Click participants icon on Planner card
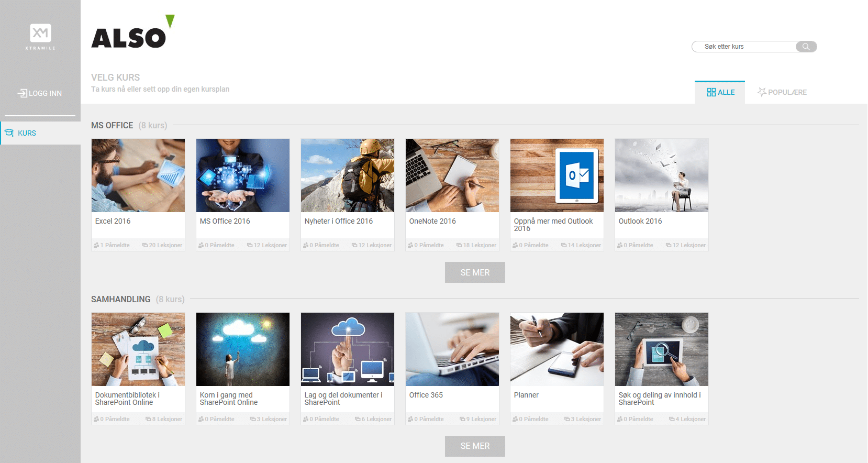This screenshot has width=868, height=463. click(515, 419)
